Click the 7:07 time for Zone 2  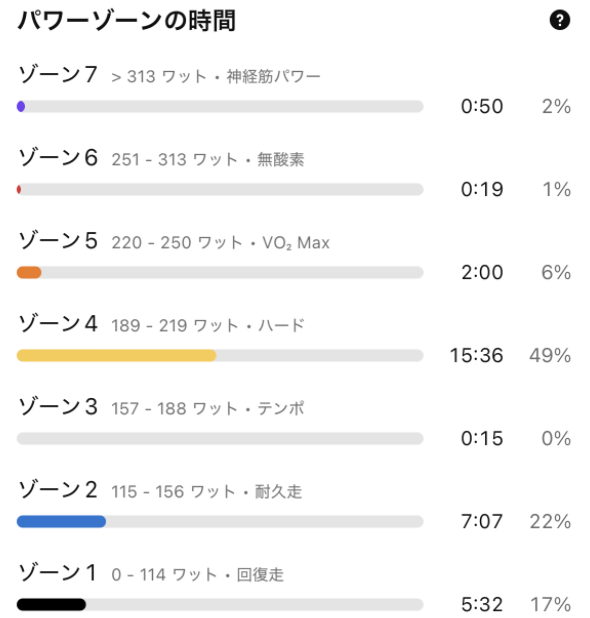[482, 521]
